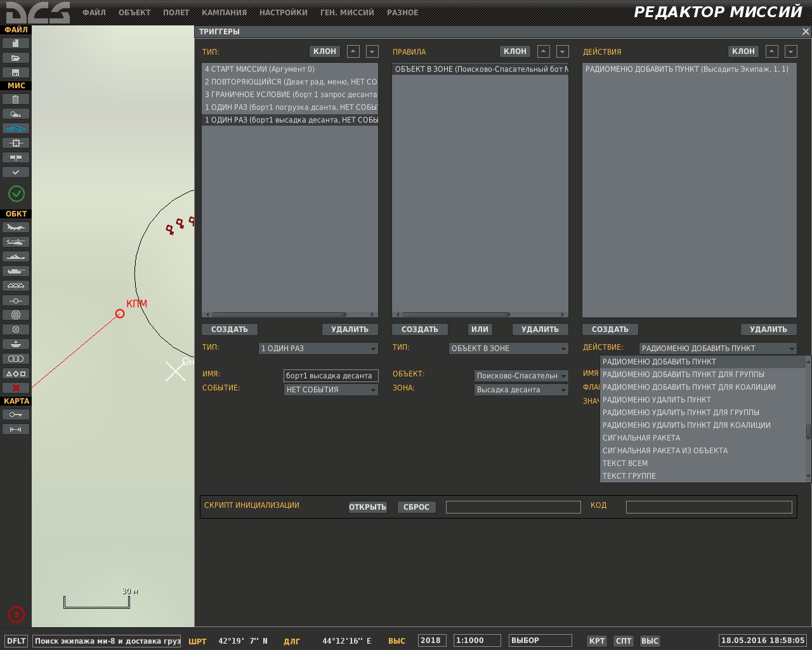Image resolution: width=812 pixels, height=650 pixels.
Task: Choose 'СИГНАЛЬНАЯ РАКЕТА ИЗ ОБЪЕКТА' option
Action: [703, 451]
